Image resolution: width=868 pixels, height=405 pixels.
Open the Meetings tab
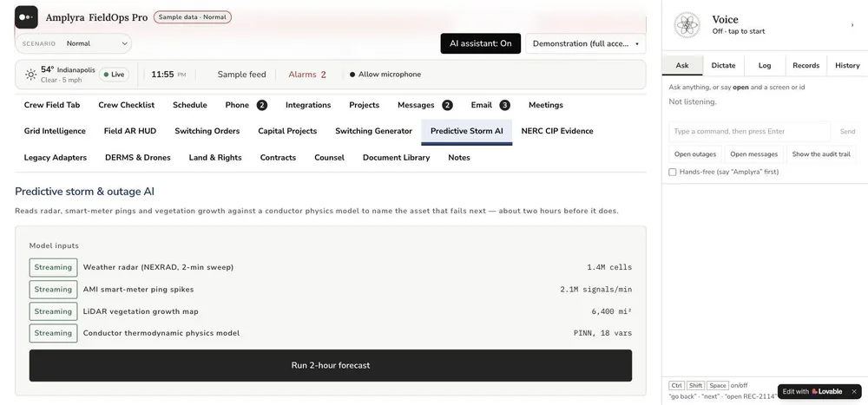(546, 105)
